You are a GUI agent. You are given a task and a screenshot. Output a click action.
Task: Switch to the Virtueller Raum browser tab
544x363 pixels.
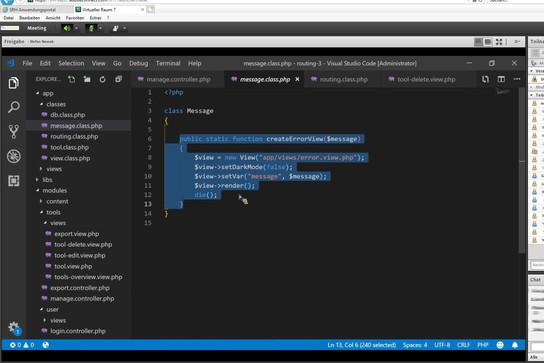pyautogui.click(x=99, y=10)
